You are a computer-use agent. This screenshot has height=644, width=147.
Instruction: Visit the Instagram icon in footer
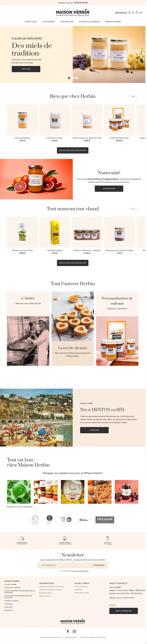[74, 631]
